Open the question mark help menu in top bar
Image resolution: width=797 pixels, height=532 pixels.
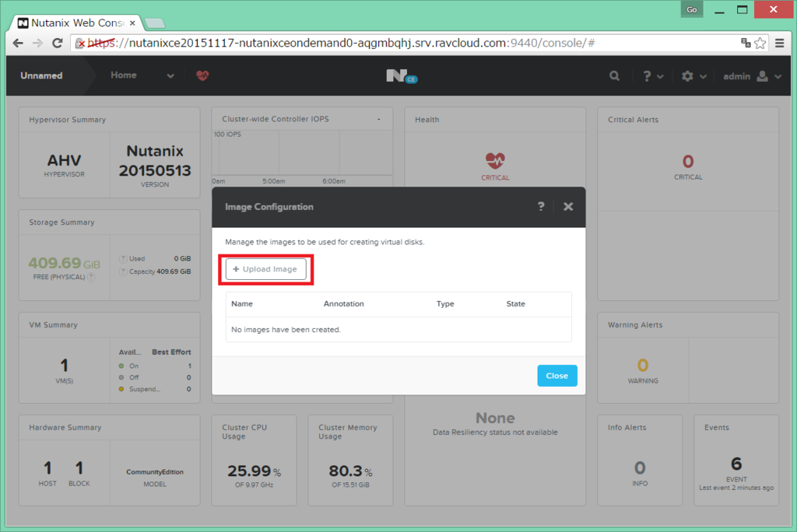click(653, 76)
